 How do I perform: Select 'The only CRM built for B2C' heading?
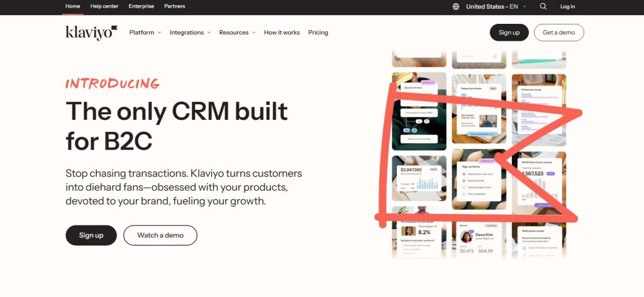(x=177, y=126)
